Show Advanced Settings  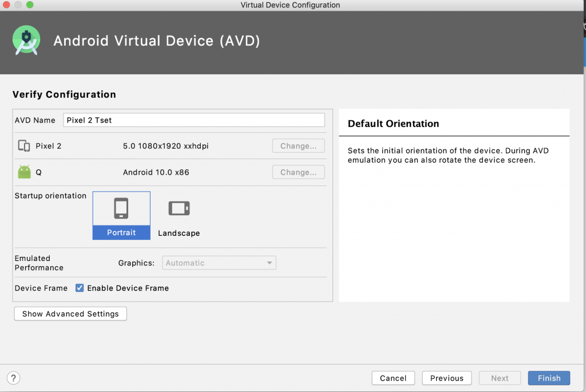pos(70,314)
